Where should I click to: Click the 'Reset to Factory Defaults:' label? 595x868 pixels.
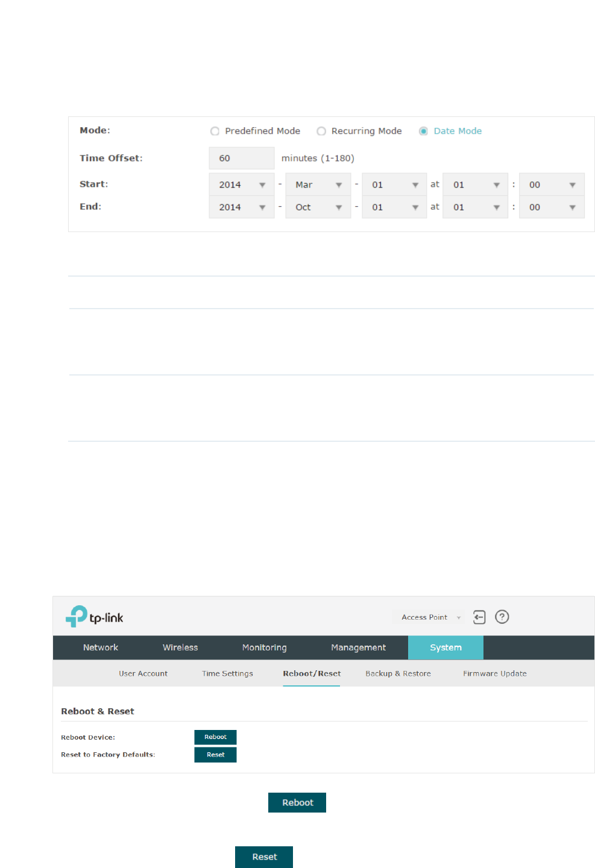108,755
